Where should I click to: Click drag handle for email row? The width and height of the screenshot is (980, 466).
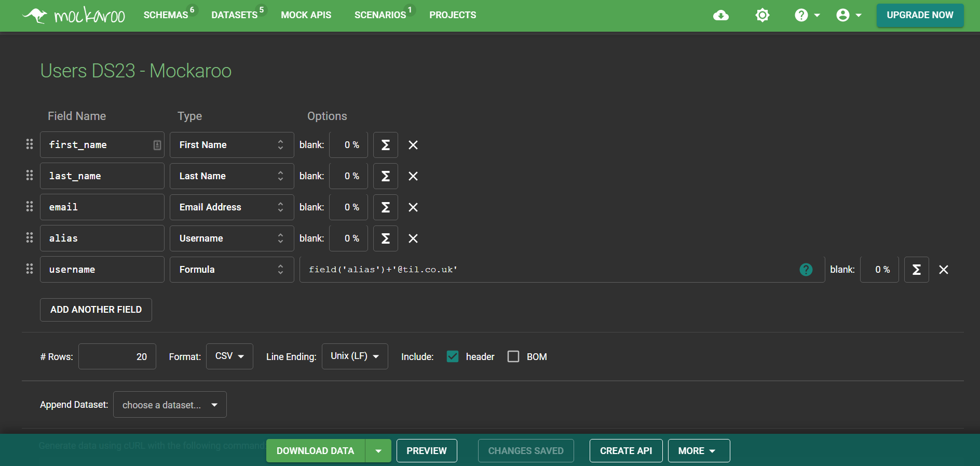(x=30, y=207)
